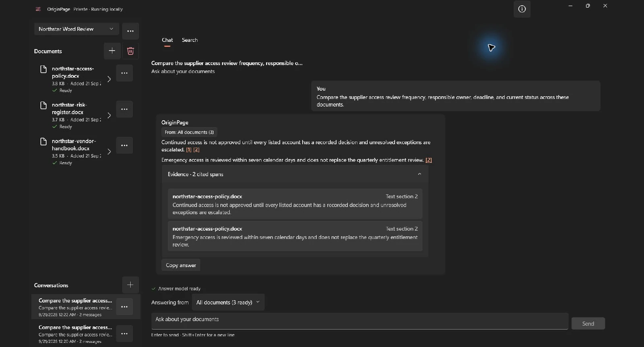Select the Chat tab
The width and height of the screenshot is (644, 347).
pos(167,40)
